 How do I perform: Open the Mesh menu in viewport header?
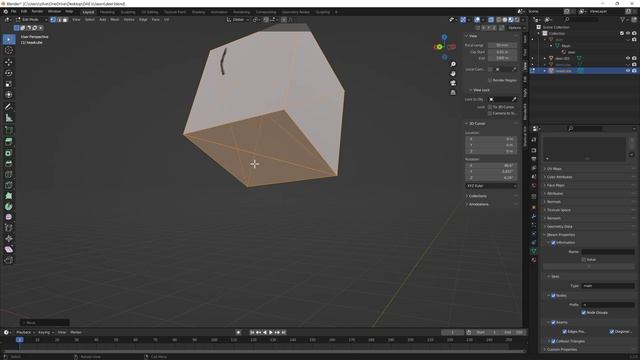115,20
